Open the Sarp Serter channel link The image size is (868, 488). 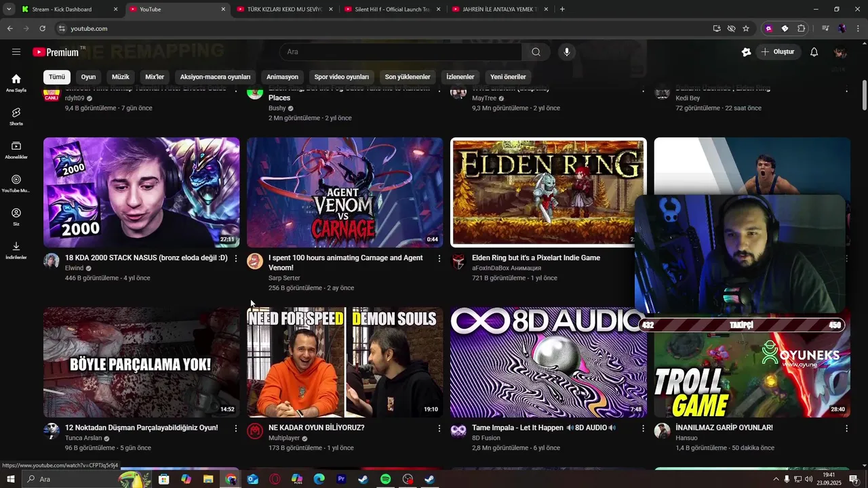284,279
